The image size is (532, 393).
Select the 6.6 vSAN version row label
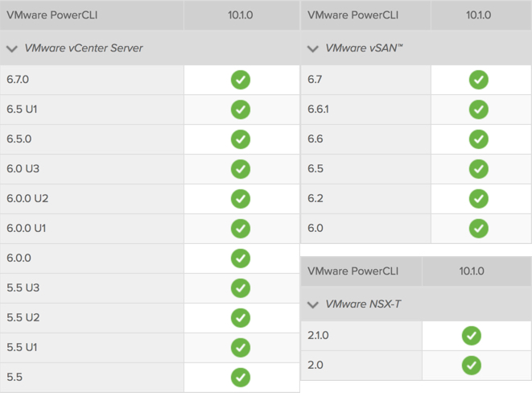click(x=315, y=139)
